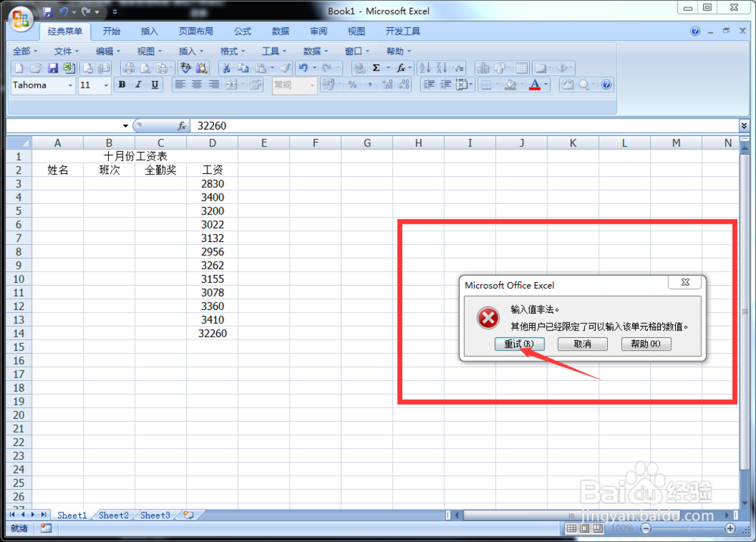The width and height of the screenshot is (756, 542).
Task: Click the binoculars Find icon
Action: point(202,68)
